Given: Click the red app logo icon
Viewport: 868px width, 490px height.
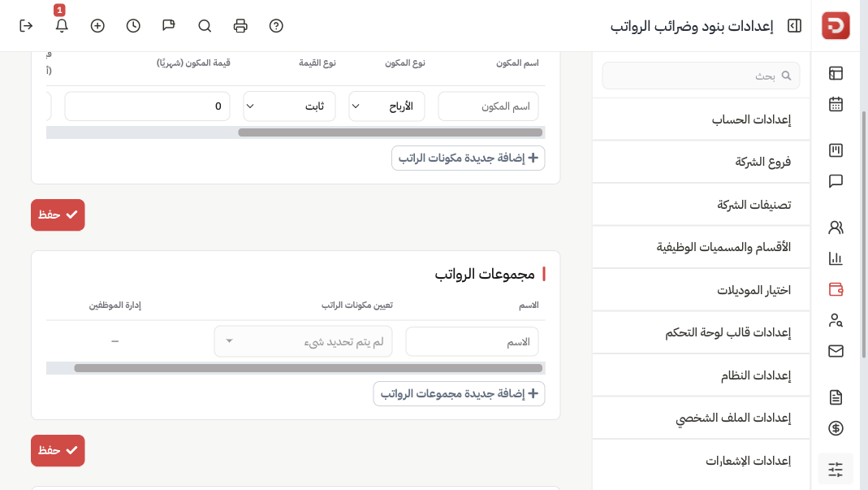Looking at the screenshot, I should (x=836, y=25).
